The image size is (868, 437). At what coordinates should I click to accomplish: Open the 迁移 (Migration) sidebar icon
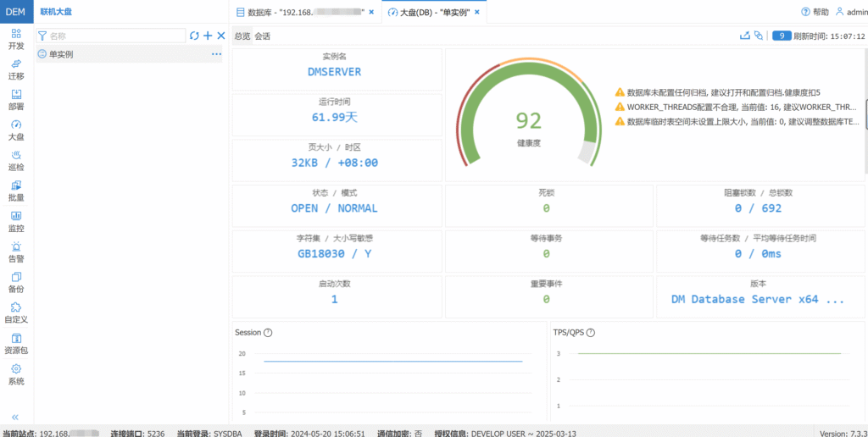click(16, 69)
